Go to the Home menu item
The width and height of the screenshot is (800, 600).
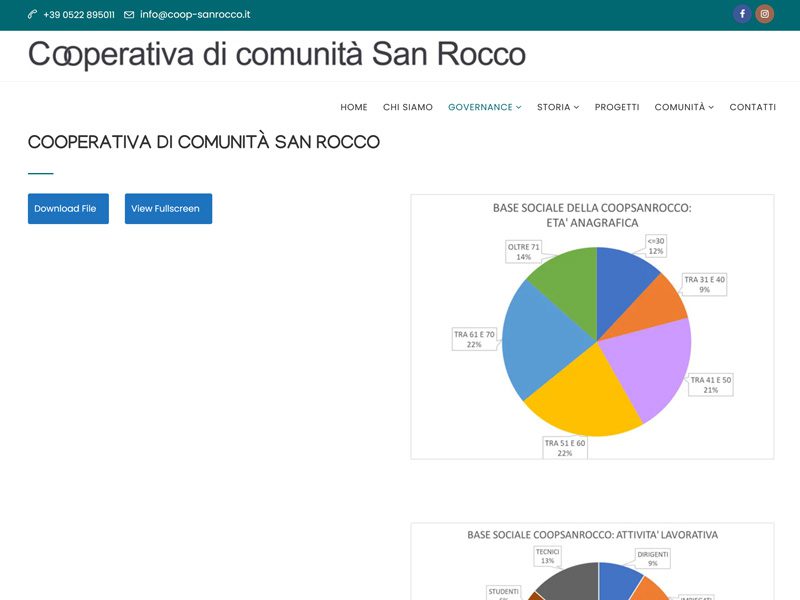354,107
